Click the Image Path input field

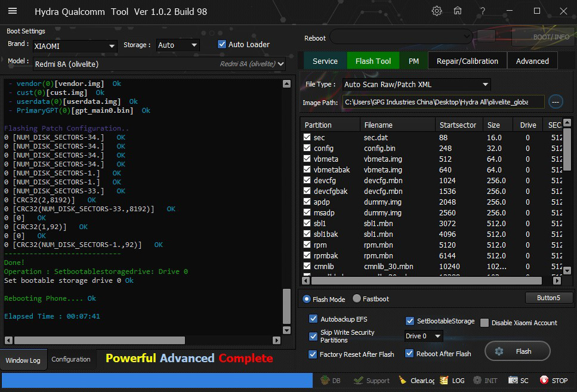443,101
